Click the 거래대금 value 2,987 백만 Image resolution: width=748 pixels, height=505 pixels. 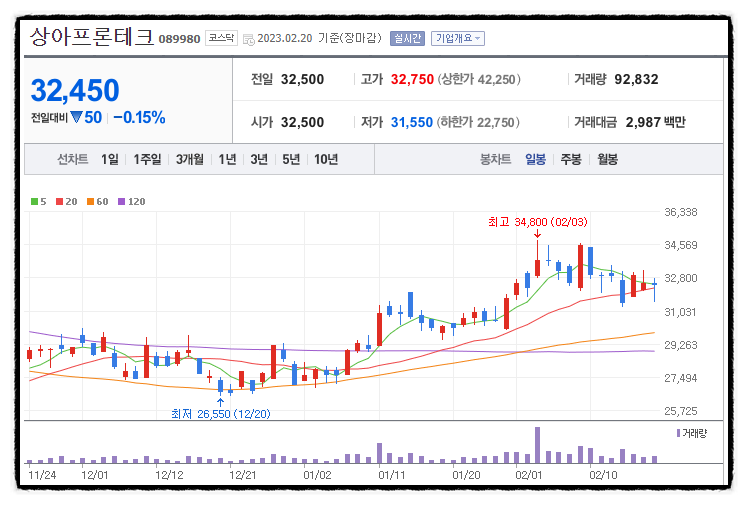[x=655, y=123]
